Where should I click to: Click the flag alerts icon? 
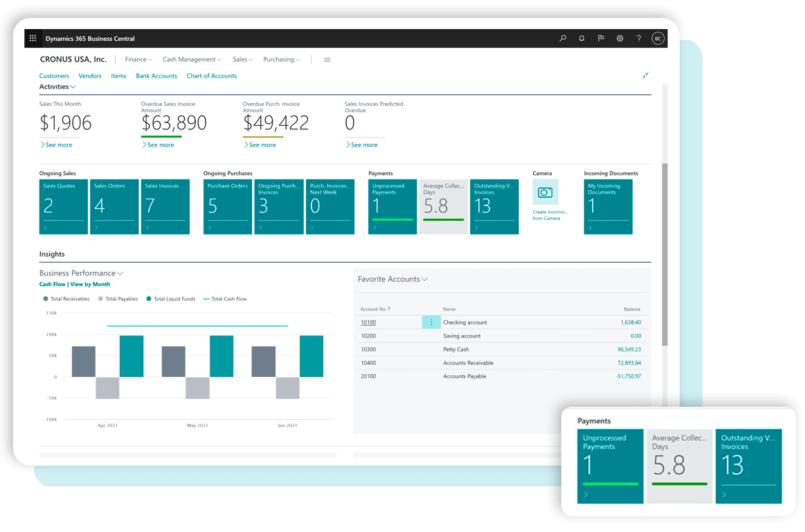601,38
